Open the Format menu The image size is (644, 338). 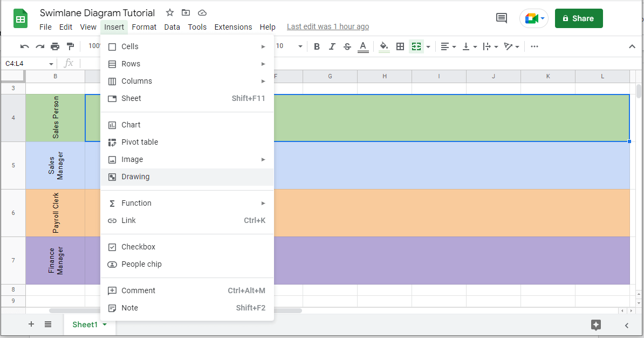144,27
